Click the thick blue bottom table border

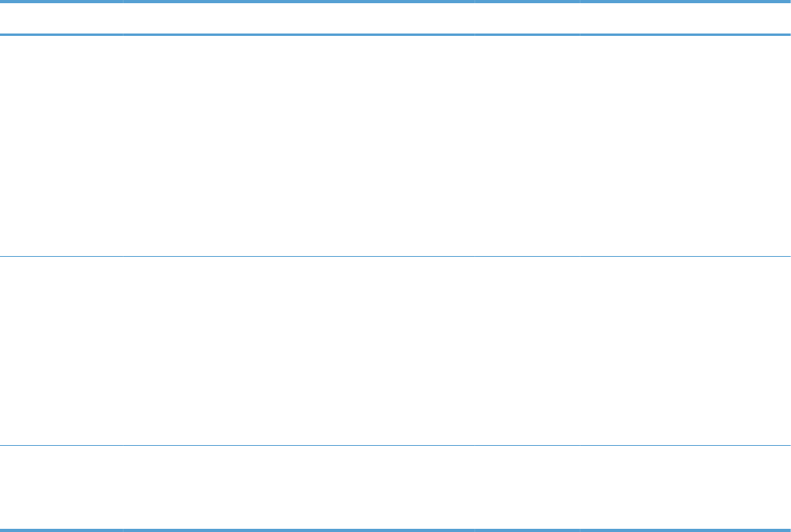(x=395, y=529)
